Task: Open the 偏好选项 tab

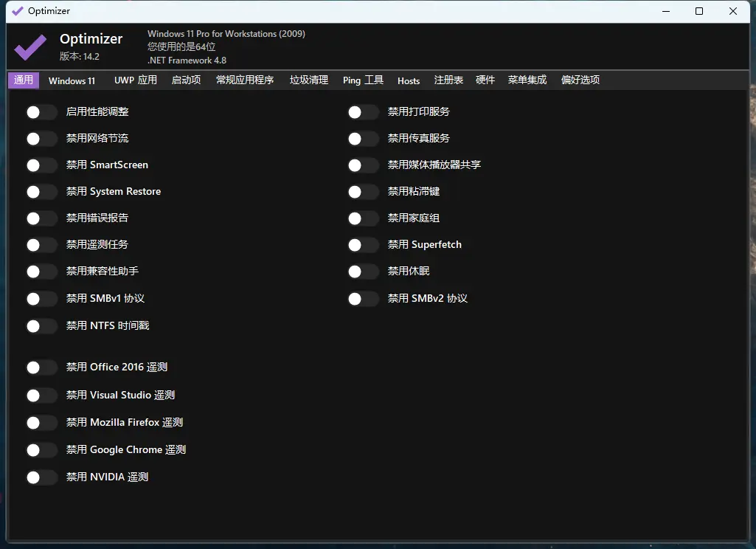Action: [580, 80]
